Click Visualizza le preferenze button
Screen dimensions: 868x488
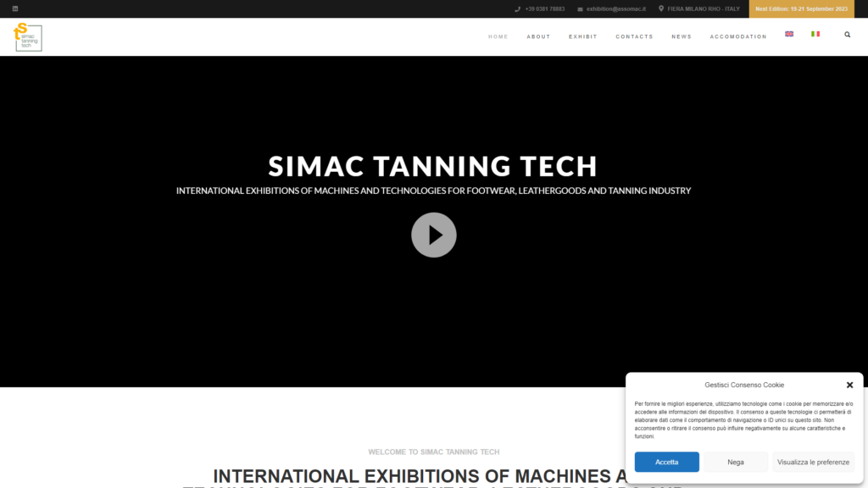(813, 462)
